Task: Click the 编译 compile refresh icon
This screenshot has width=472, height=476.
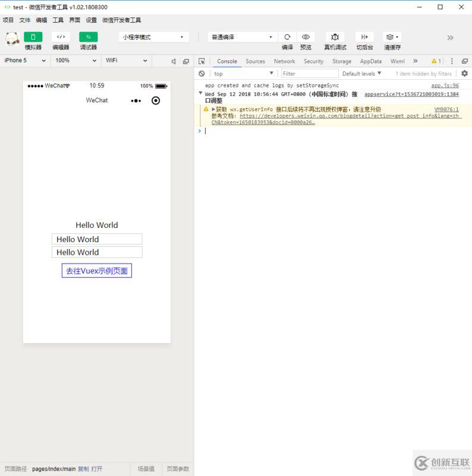Action: [x=287, y=37]
